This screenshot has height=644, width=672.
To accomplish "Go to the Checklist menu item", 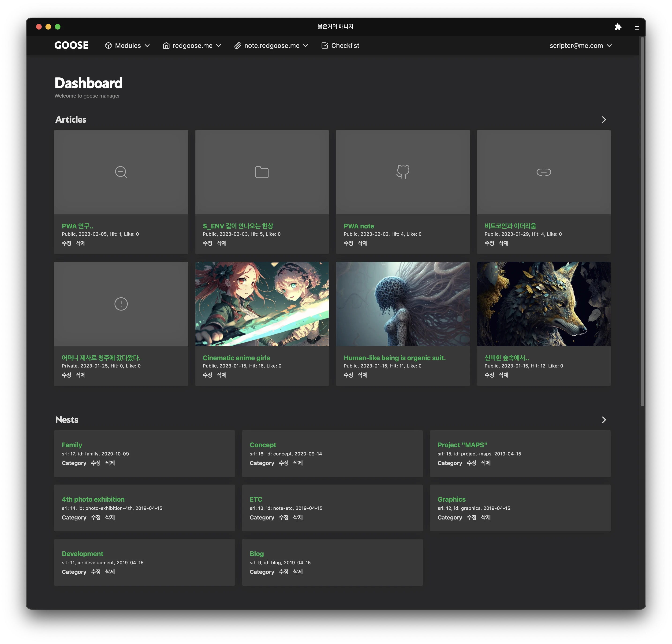I will click(x=340, y=46).
